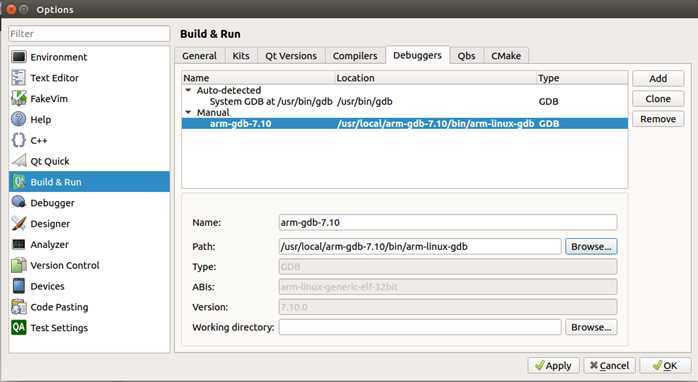Screen dimensions: 698x382
Task: Click the Add debugger button
Action: [x=658, y=79]
